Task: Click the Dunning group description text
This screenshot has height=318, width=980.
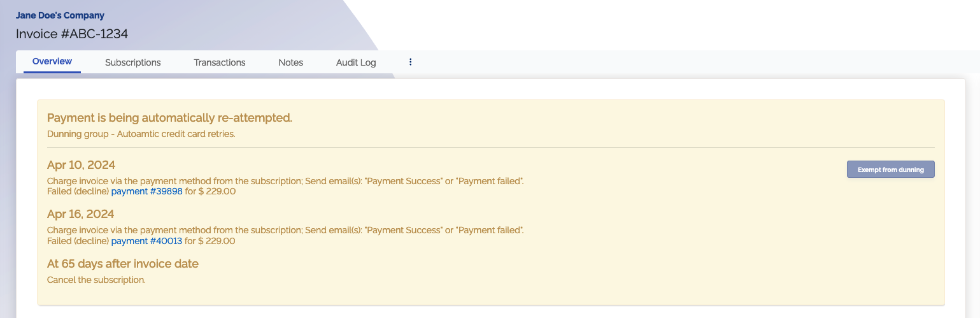Action: [x=141, y=134]
